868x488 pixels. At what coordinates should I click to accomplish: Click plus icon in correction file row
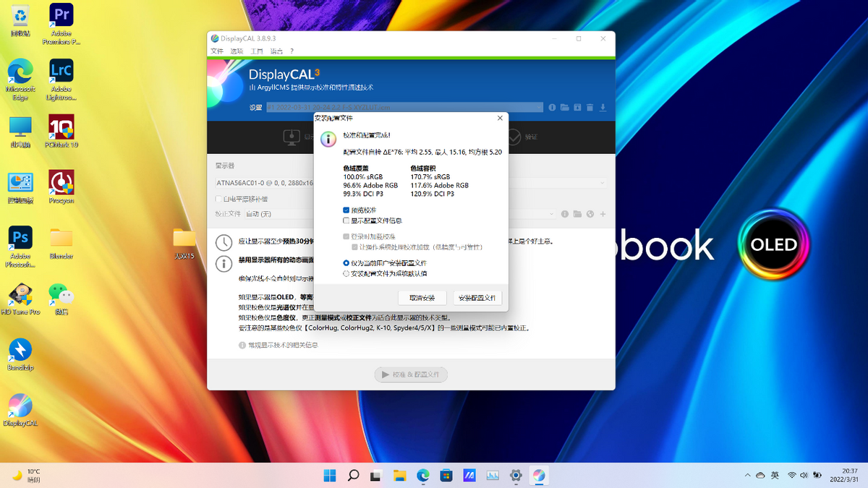click(x=603, y=214)
